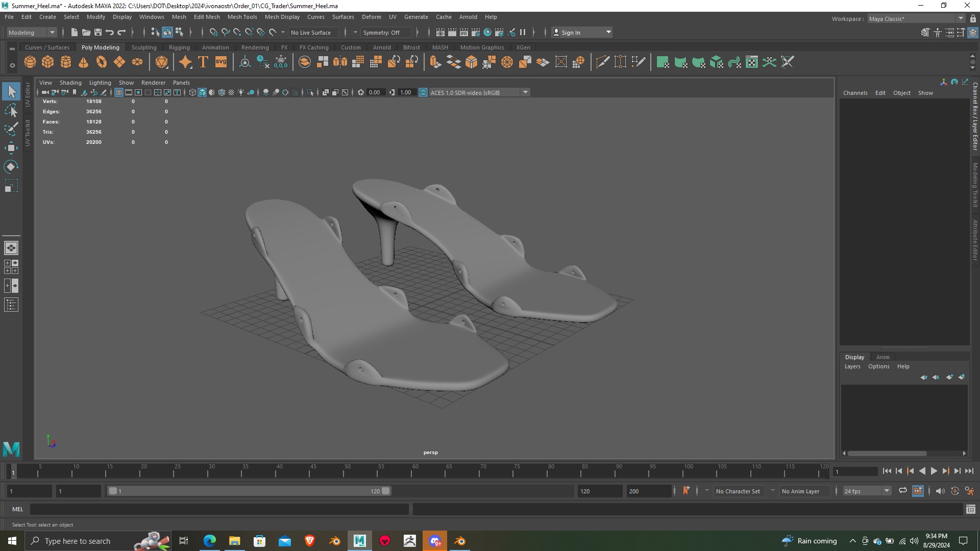The image size is (980, 551).
Task: Toggle looping playback button
Action: pos(903,491)
